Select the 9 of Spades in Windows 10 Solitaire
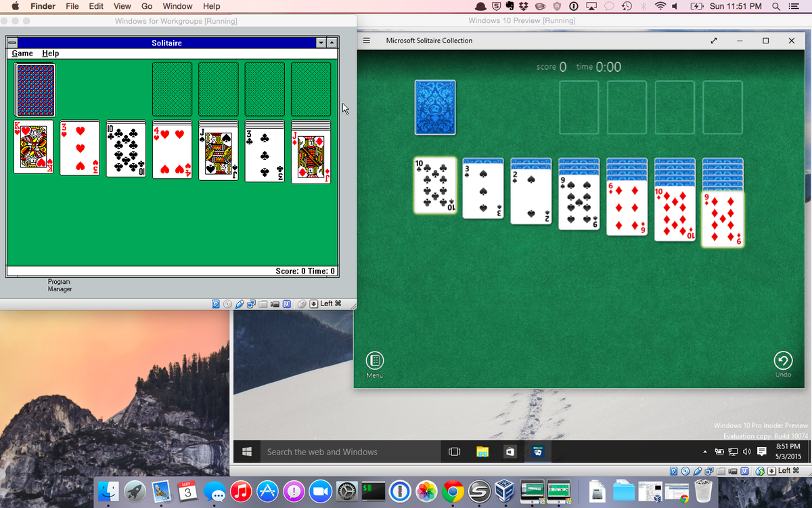812x508 pixels. [579, 203]
